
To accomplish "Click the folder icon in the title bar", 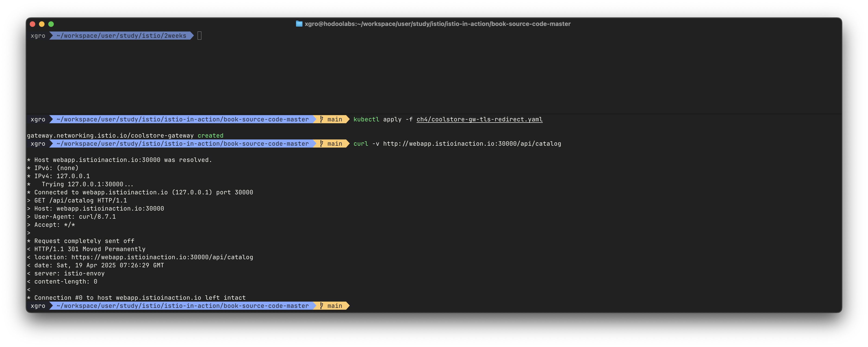I will [x=299, y=24].
